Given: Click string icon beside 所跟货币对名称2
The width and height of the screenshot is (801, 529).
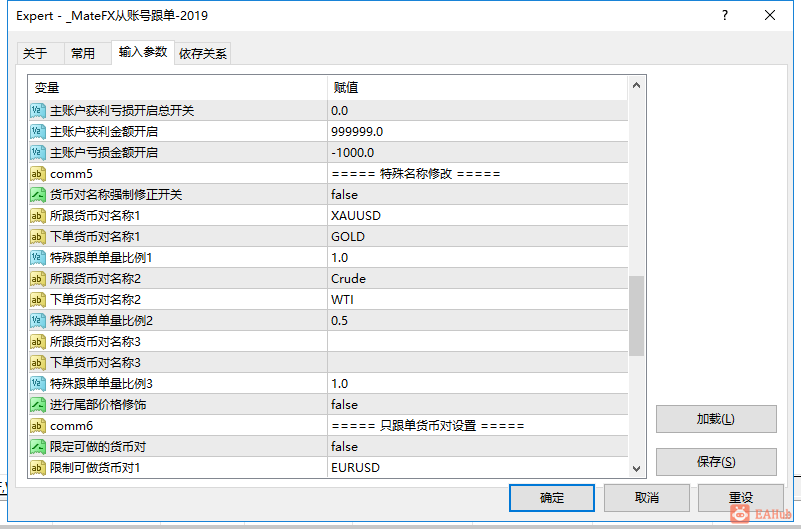Looking at the screenshot, I should click(38, 278).
